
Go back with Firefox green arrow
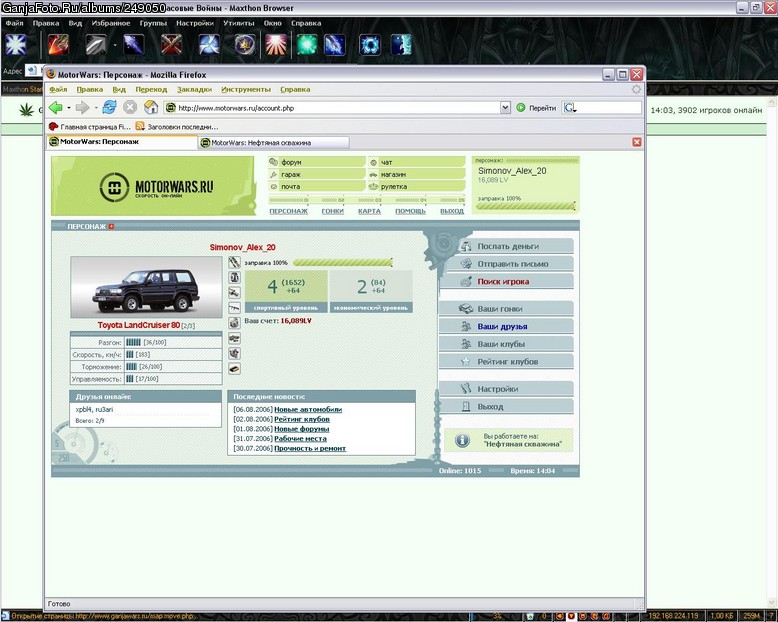click(x=56, y=107)
